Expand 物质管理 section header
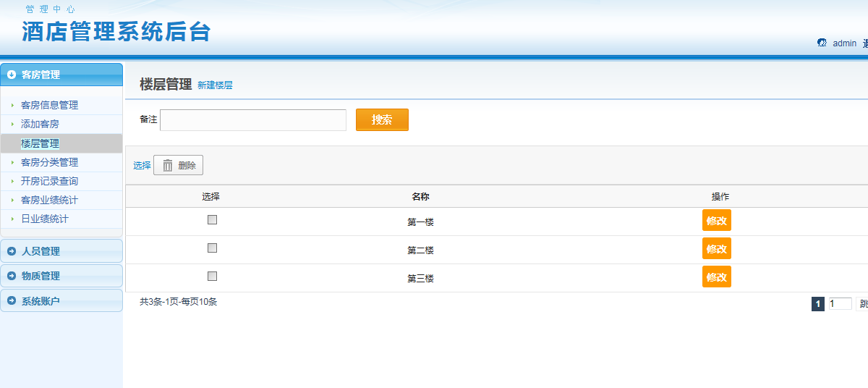The height and width of the screenshot is (388, 868). 61,276
